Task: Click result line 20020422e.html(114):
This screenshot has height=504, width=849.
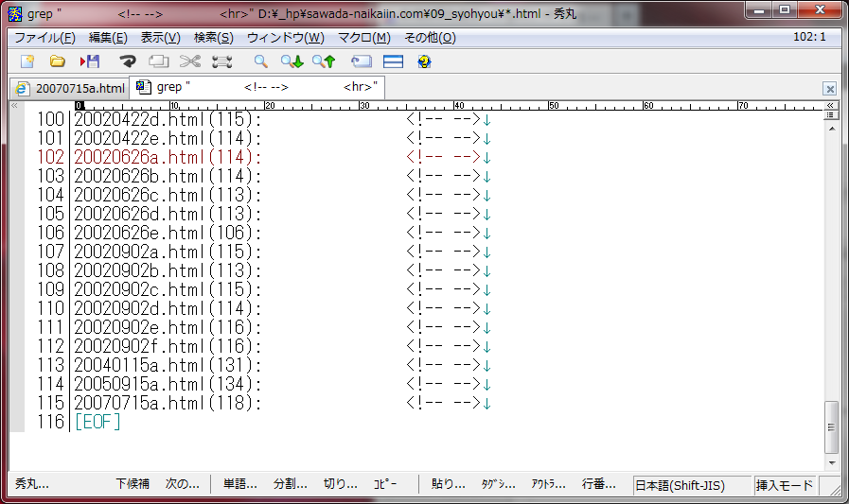Action: click(168, 138)
